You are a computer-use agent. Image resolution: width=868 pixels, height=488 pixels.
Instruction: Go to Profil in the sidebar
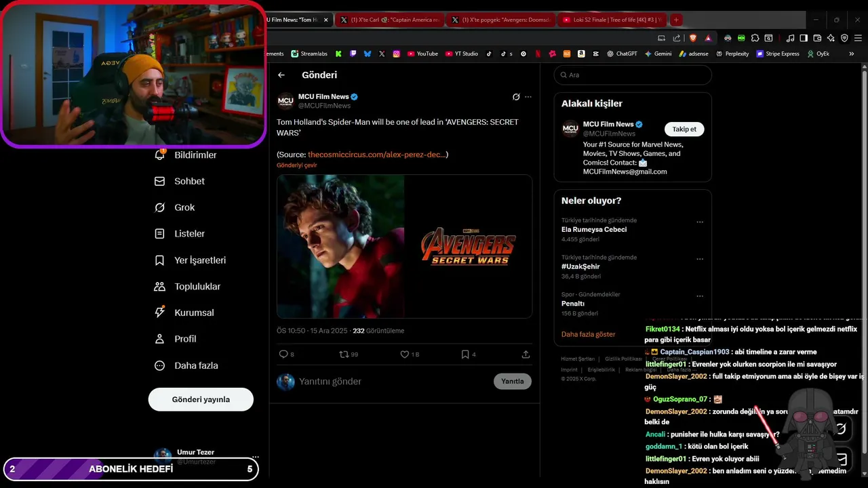(x=176, y=339)
